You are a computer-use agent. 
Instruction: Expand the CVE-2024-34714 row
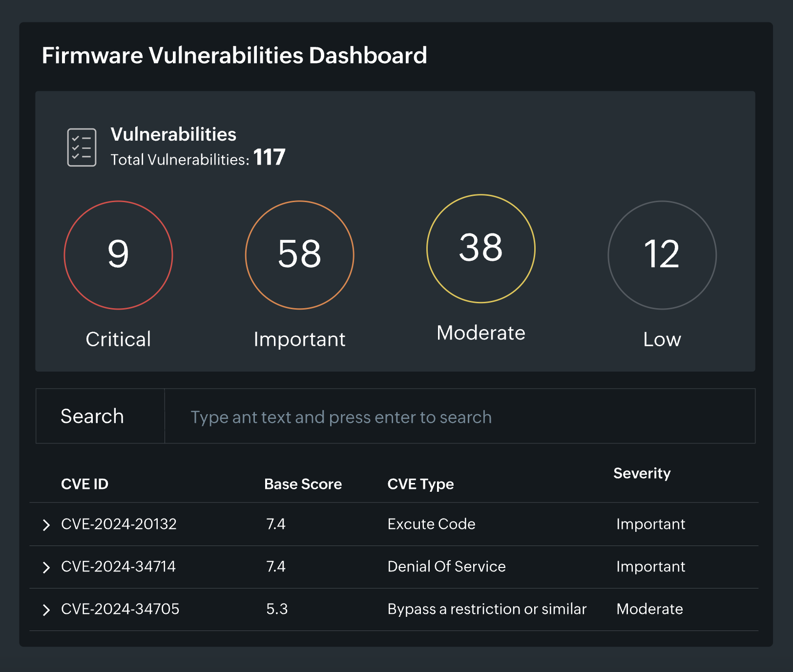(x=46, y=567)
